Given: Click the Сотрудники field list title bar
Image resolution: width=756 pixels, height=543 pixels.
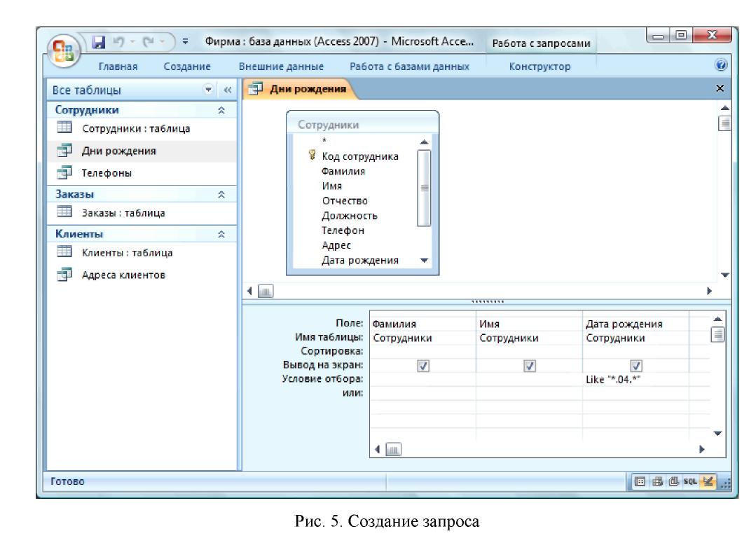Looking at the screenshot, I should (362, 125).
